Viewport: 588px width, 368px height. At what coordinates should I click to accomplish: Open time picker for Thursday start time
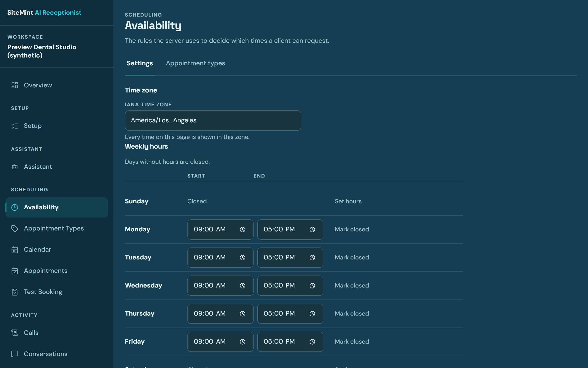tap(243, 314)
